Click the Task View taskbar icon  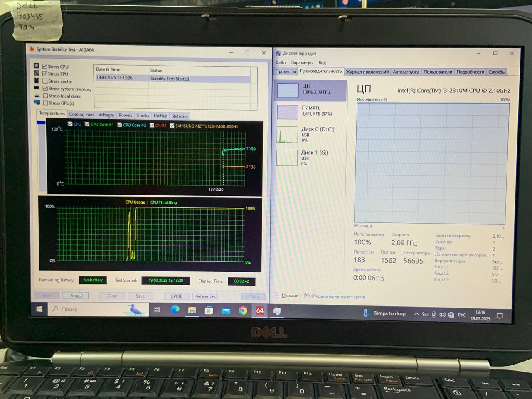(x=157, y=310)
